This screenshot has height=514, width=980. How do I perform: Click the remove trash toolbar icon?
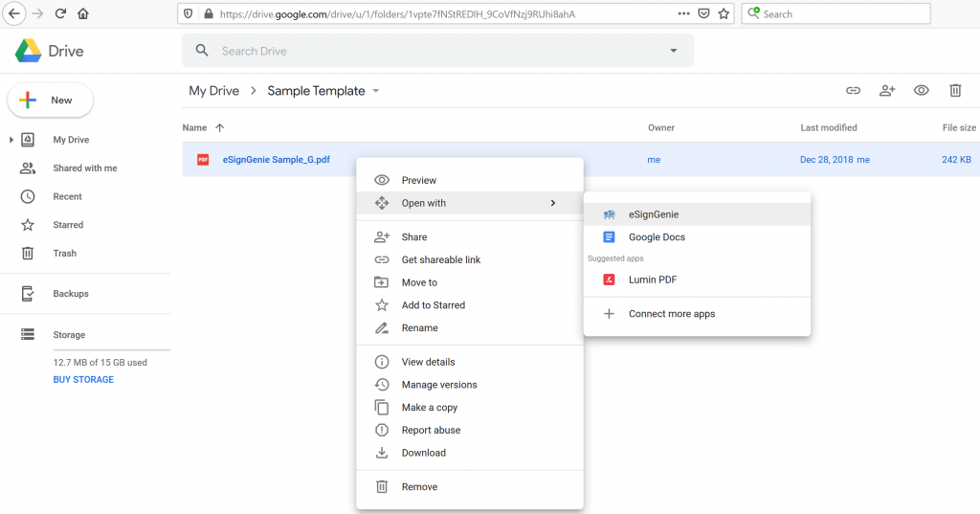pyautogui.click(x=955, y=91)
